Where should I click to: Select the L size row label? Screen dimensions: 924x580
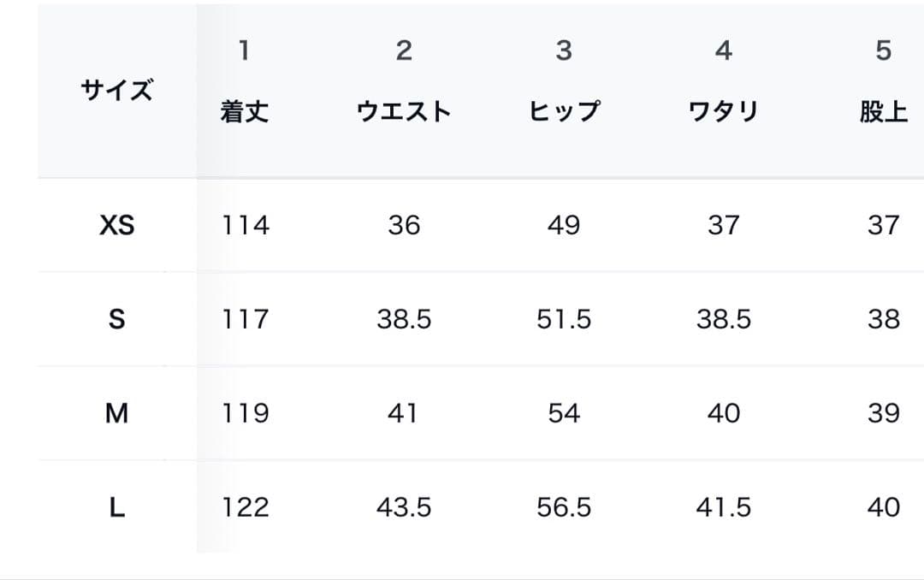[x=117, y=507]
